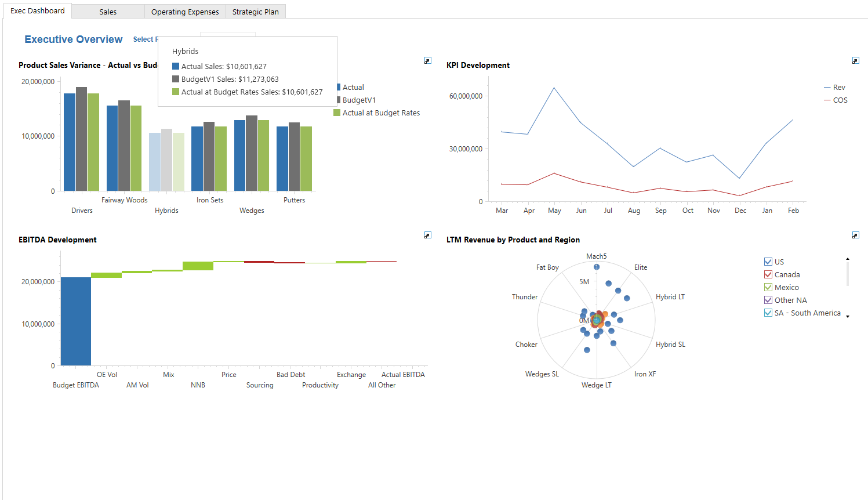Image resolution: width=868 pixels, height=500 pixels.
Task: Open EBITDA Development chart in full view
Action: [428, 235]
